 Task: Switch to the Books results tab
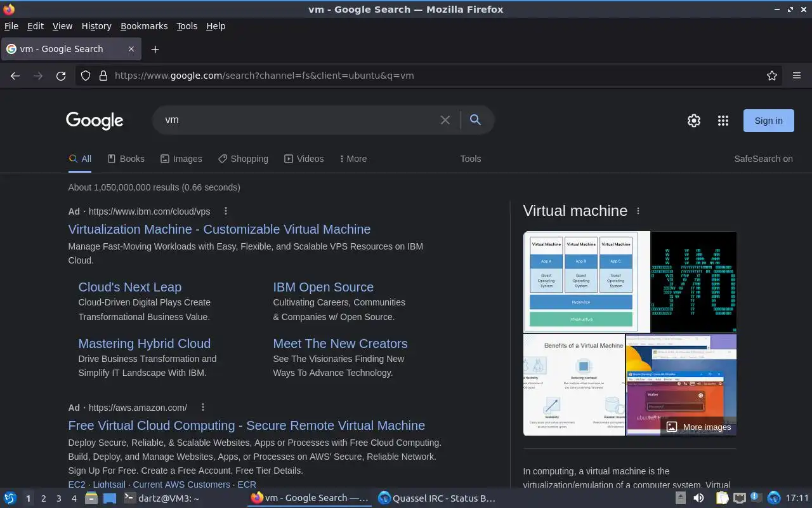click(x=126, y=159)
